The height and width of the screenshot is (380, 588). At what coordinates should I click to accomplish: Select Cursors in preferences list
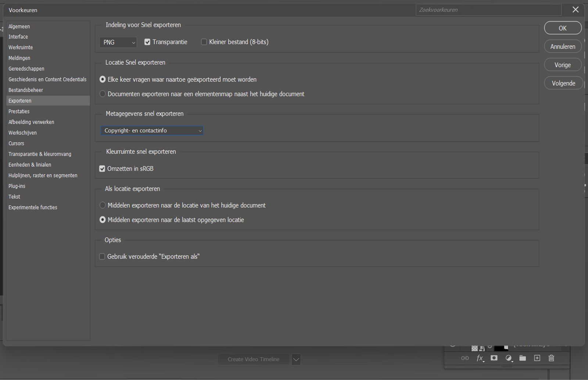pyautogui.click(x=17, y=143)
